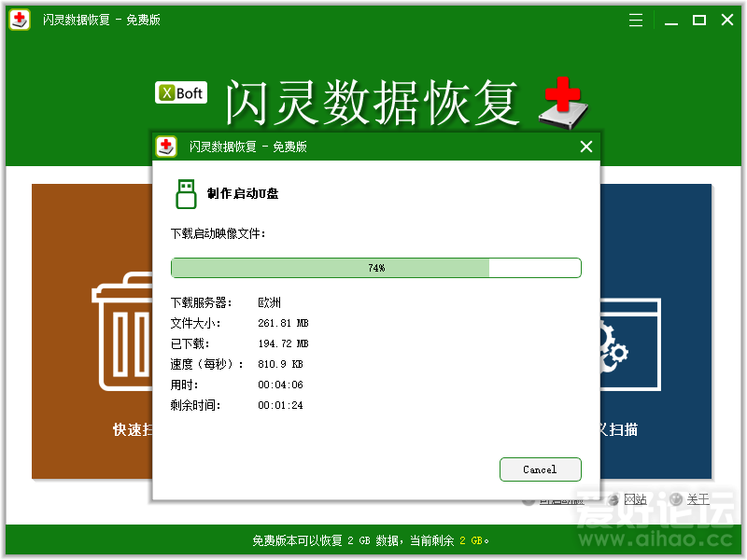Click the elapsed time 00:04:06

pyautogui.click(x=280, y=385)
